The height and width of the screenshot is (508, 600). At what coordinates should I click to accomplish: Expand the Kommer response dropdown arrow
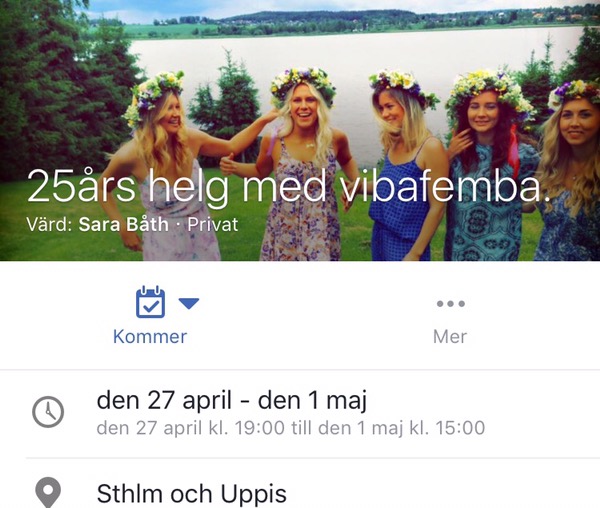click(x=189, y=303)
